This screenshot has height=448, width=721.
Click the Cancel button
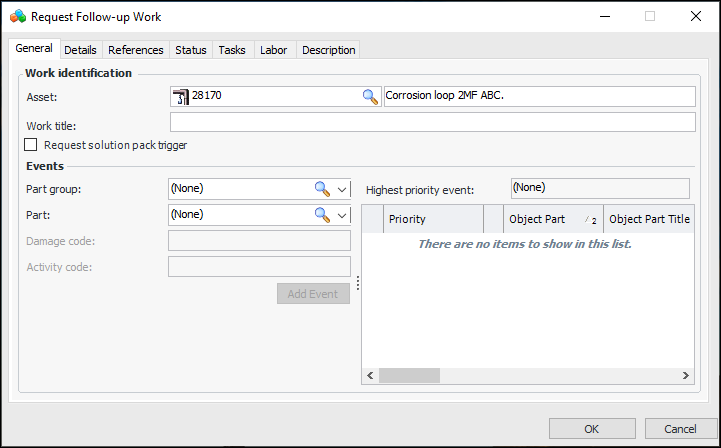(680, 428)
